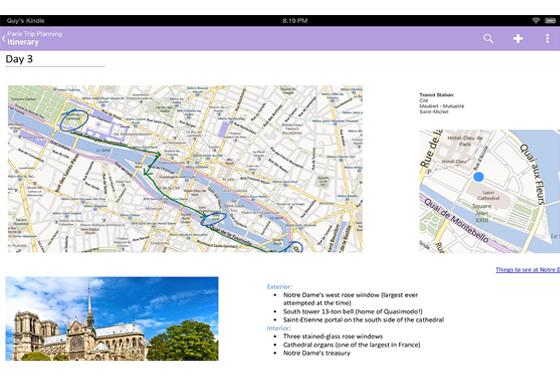Select the blue location dot on map
Image resolution: width=560 pixels, height=380 pixels.
pos(478,176)
